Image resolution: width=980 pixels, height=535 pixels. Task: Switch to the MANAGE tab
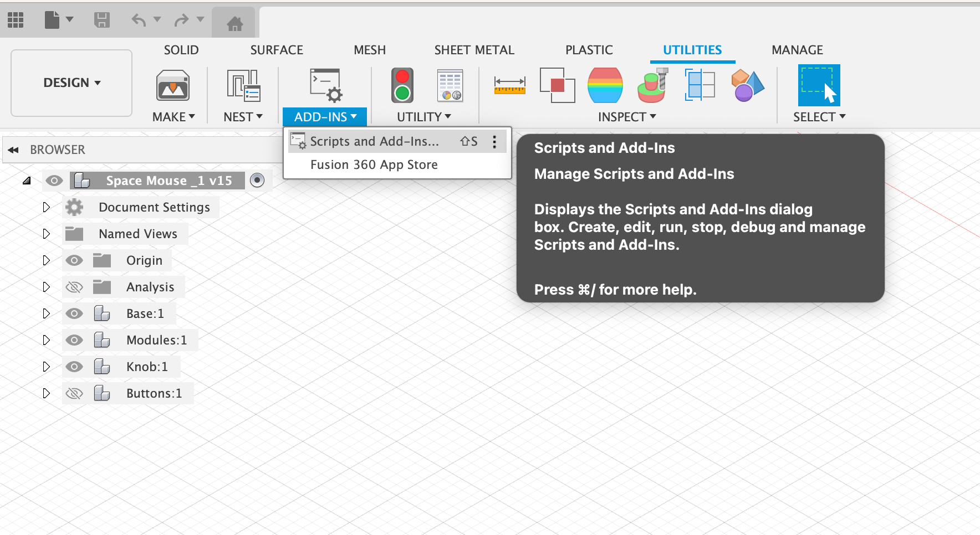(798, 50)
